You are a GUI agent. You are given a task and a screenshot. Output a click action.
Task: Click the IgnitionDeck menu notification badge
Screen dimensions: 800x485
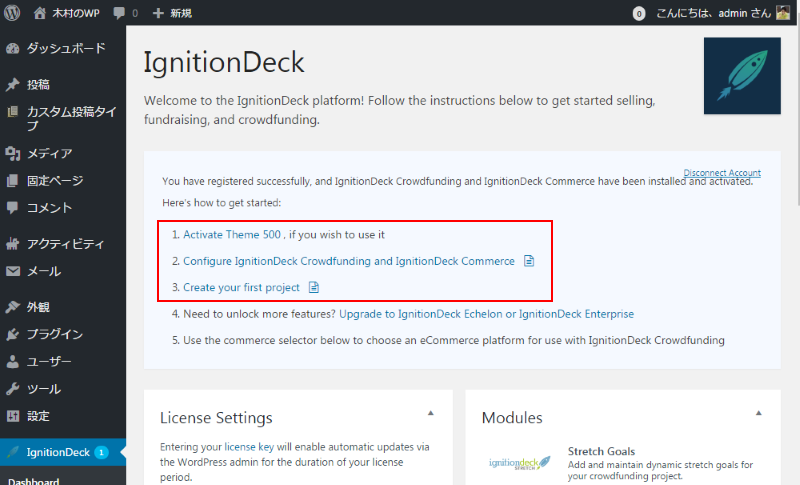(x=101, y=452)
